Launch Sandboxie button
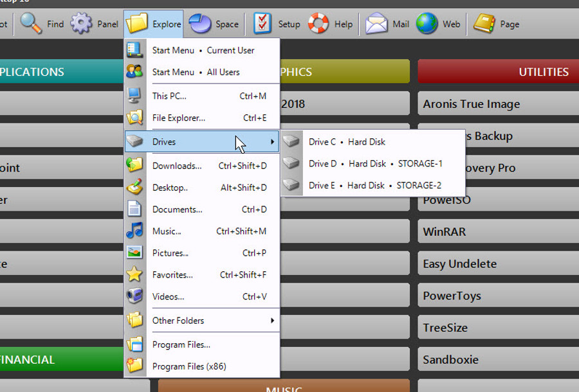579x392 pixels. (498, 359)
